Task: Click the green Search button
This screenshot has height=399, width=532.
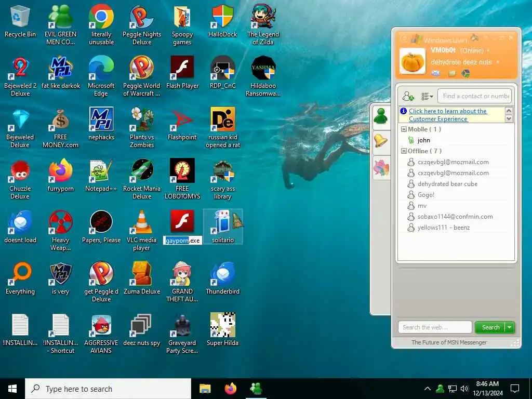Action: click(x=490, y=327)
